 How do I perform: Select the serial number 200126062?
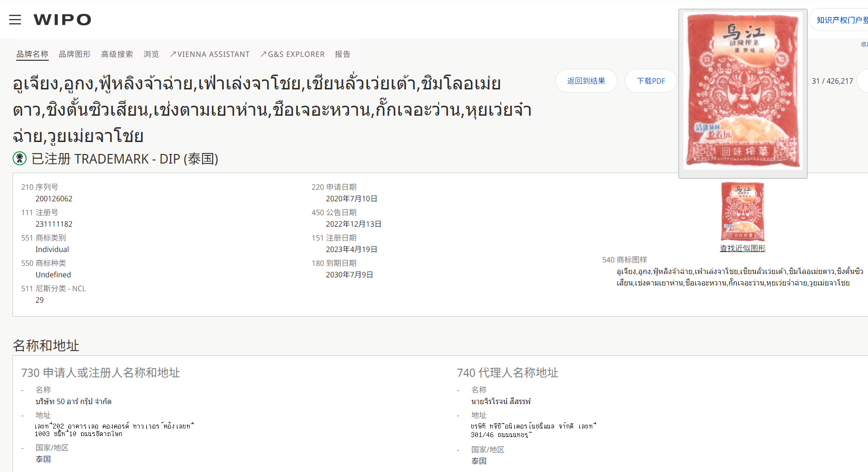coord(54,198)
